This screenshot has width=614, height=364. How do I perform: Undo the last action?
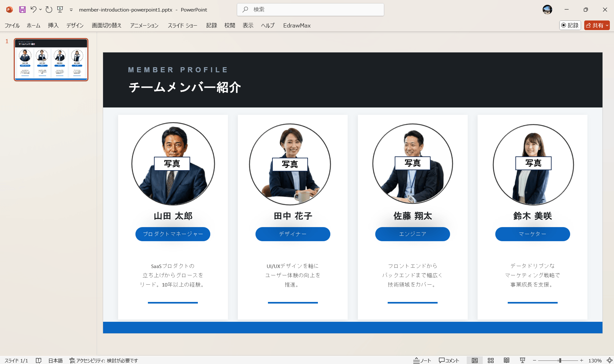(34, 10)
